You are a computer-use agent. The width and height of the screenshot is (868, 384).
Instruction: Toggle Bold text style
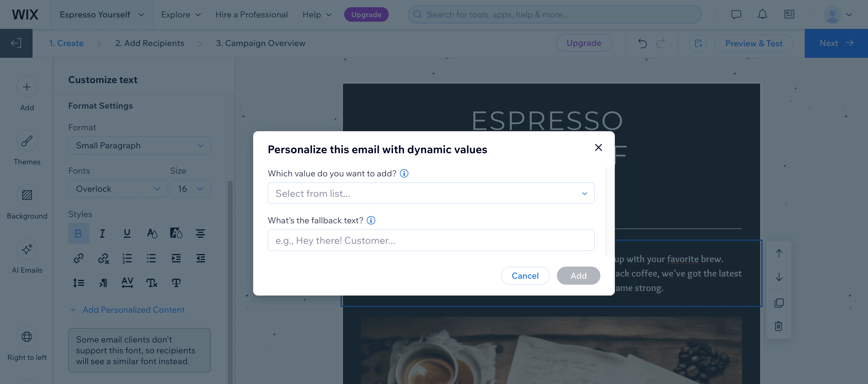(78, 233)
